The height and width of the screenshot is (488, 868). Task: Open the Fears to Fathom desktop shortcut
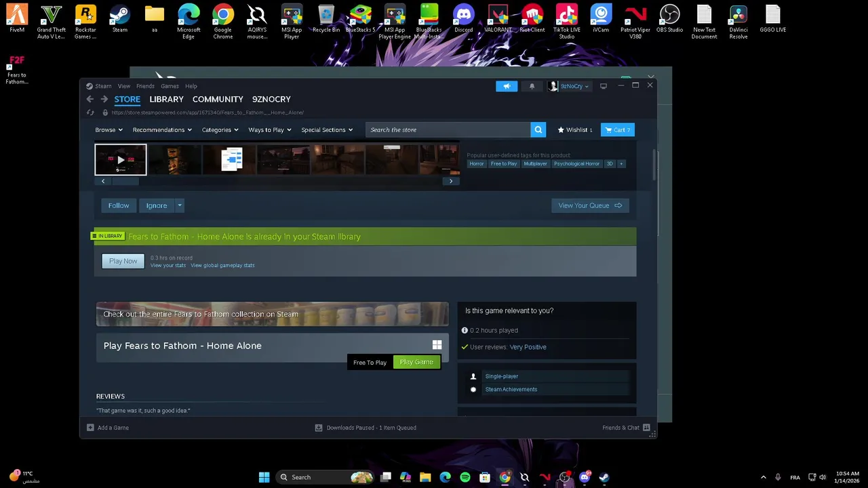(17, 70)
